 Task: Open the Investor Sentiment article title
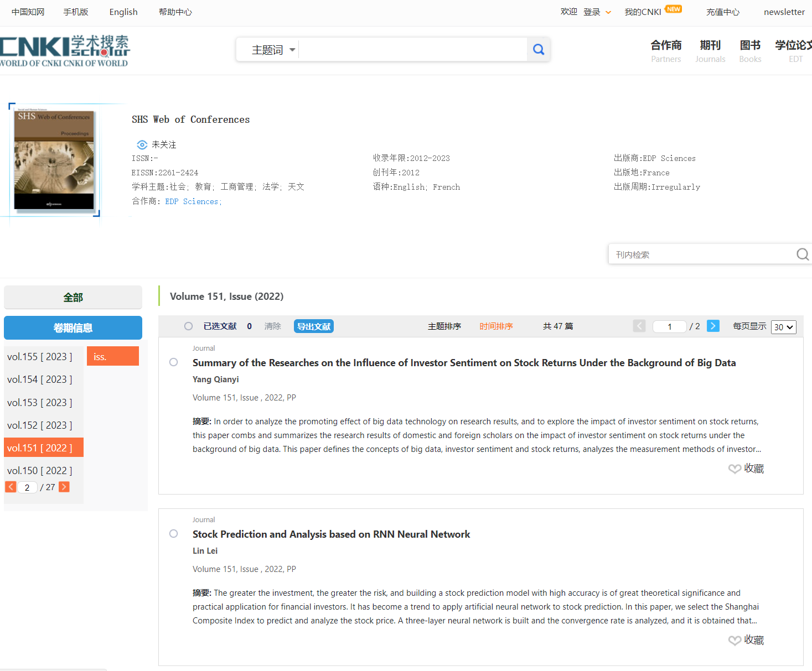coord(464,363)
